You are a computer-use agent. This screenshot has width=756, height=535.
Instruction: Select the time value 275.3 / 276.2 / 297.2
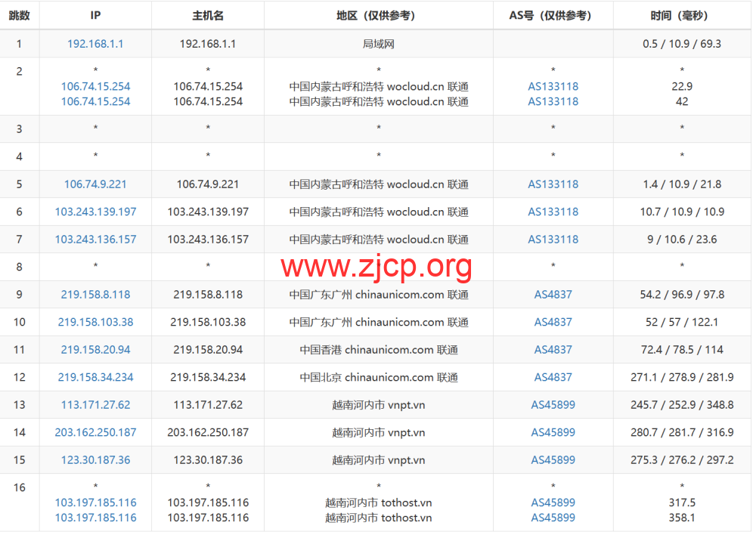tap(682, 459)
